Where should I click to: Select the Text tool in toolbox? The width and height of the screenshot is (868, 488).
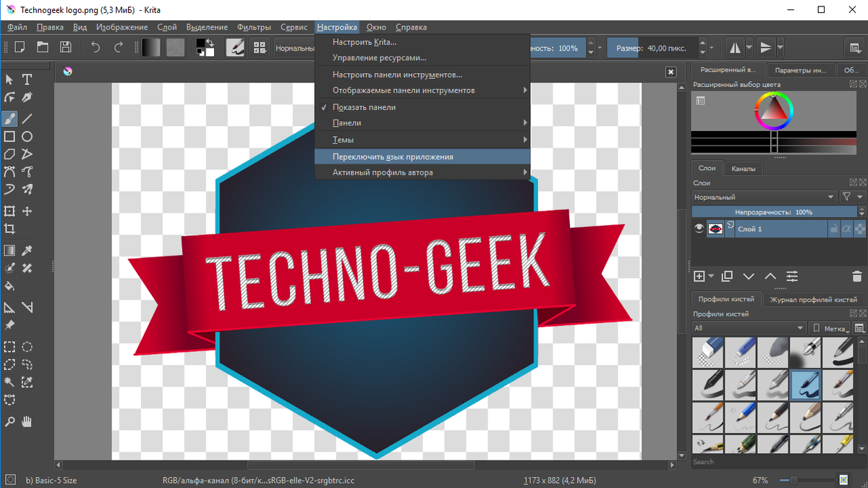pos(27,79)
